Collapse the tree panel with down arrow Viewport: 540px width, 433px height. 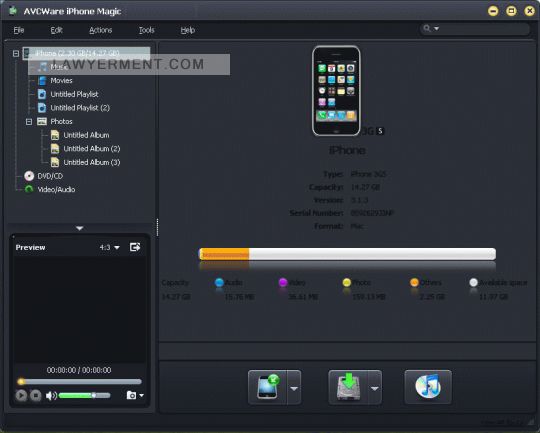tap(80, 228)
